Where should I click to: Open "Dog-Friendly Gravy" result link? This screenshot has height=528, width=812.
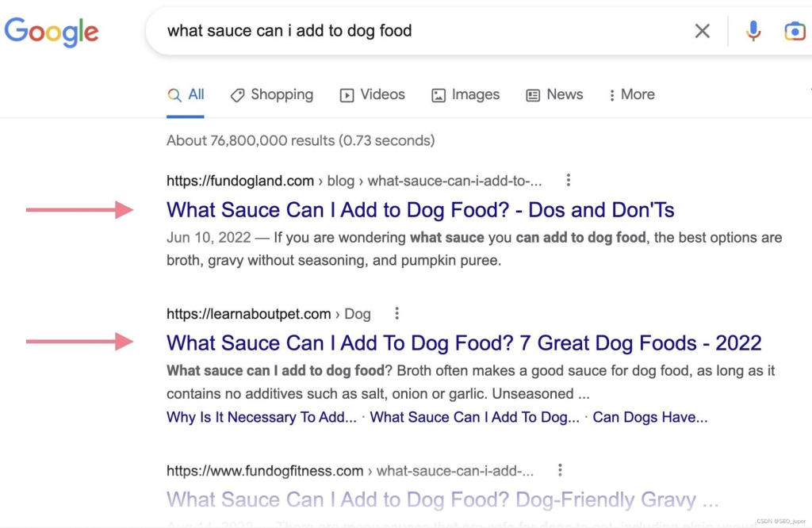tap(442, 499)
